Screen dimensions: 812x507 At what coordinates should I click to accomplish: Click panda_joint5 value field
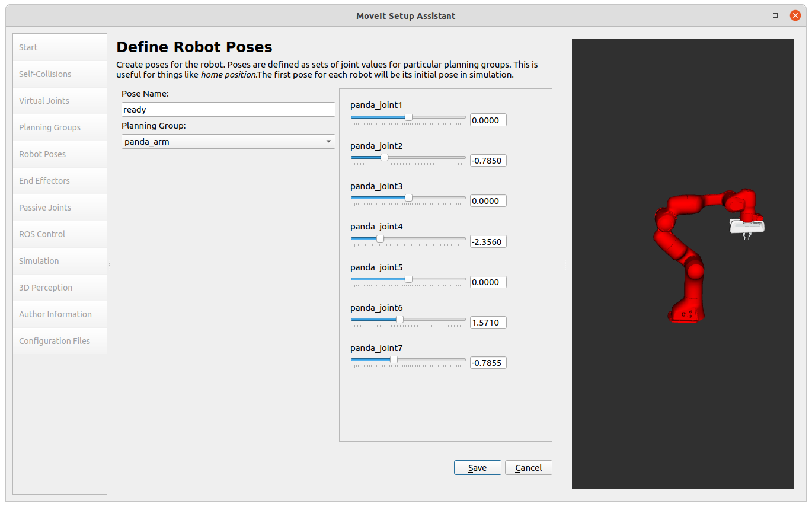(488, 282)
